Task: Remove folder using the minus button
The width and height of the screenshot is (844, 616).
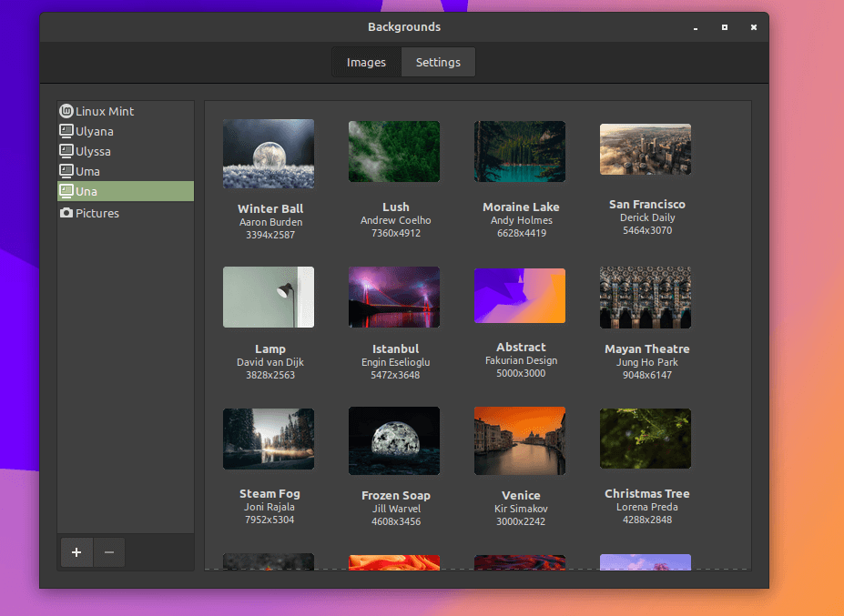Action: 109,552
